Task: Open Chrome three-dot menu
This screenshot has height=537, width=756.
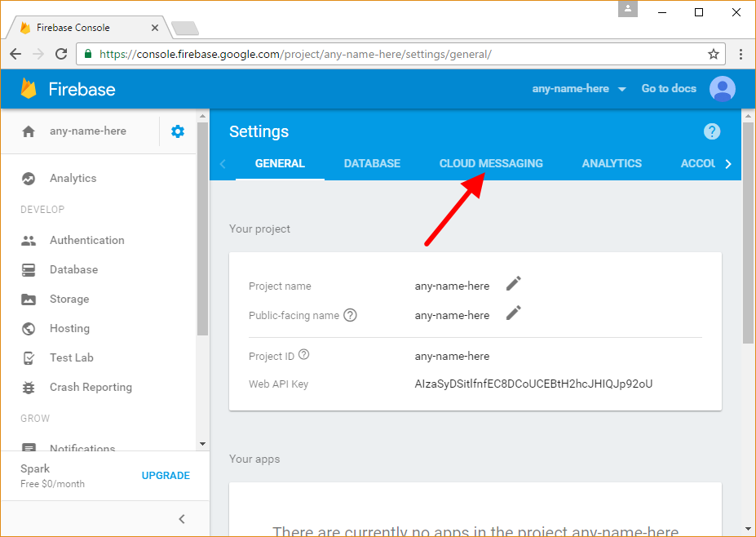Action: click(741, 54)
